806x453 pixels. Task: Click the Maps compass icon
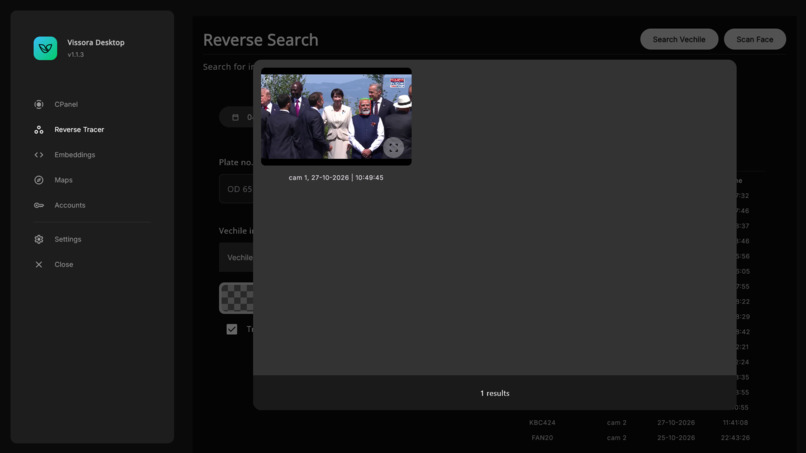39,180
